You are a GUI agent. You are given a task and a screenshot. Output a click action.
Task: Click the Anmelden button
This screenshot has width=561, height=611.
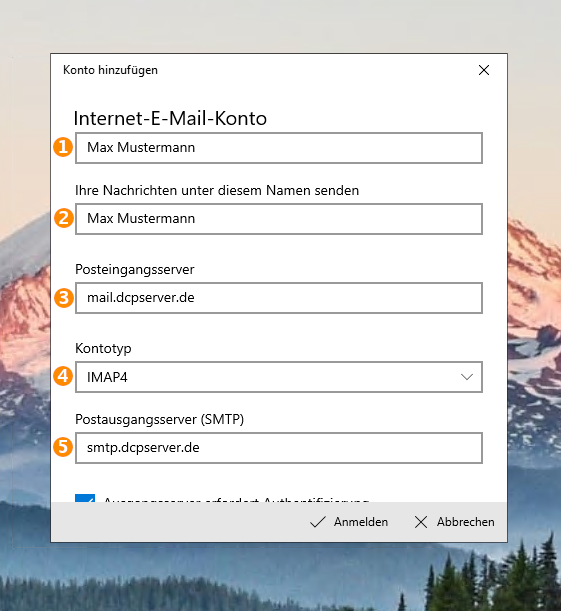349,522
